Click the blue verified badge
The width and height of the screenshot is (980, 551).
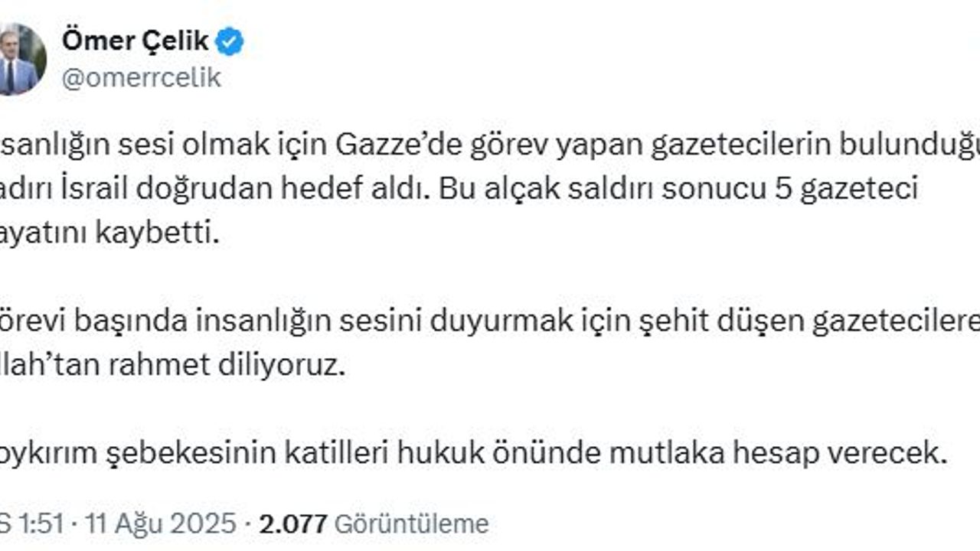229,42
